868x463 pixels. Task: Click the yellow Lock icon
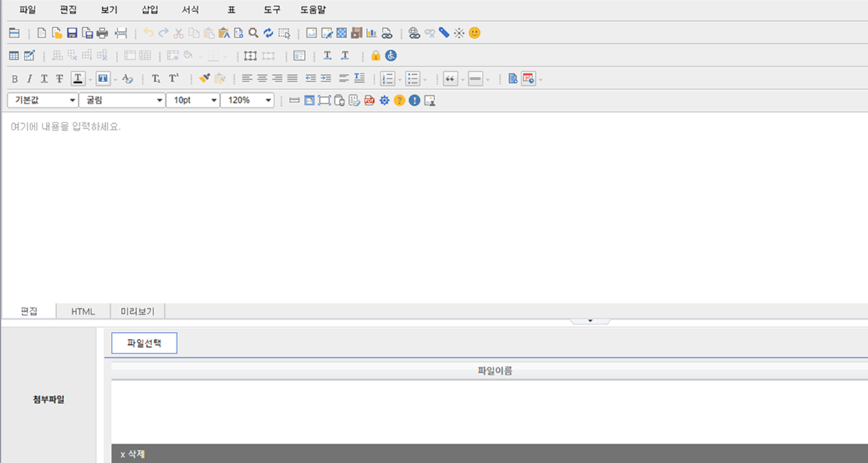[375, 55]
